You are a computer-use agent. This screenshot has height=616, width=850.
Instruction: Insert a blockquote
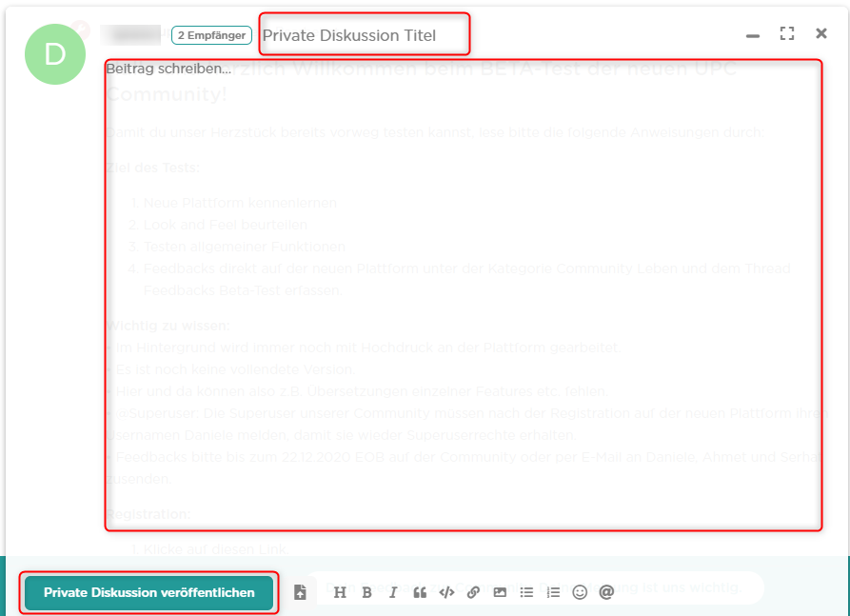[x=420, y=592]
